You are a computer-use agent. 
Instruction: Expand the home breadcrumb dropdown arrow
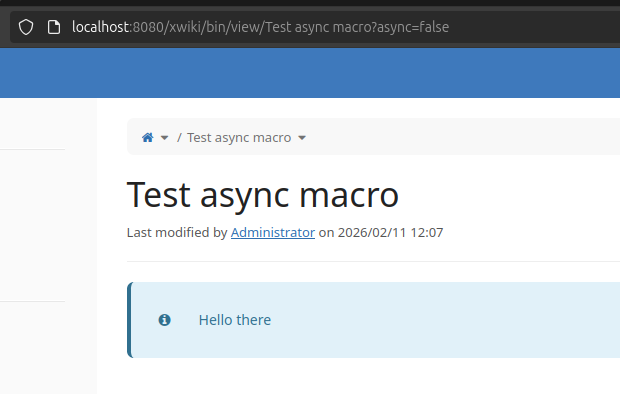click(x=164, y=138)
